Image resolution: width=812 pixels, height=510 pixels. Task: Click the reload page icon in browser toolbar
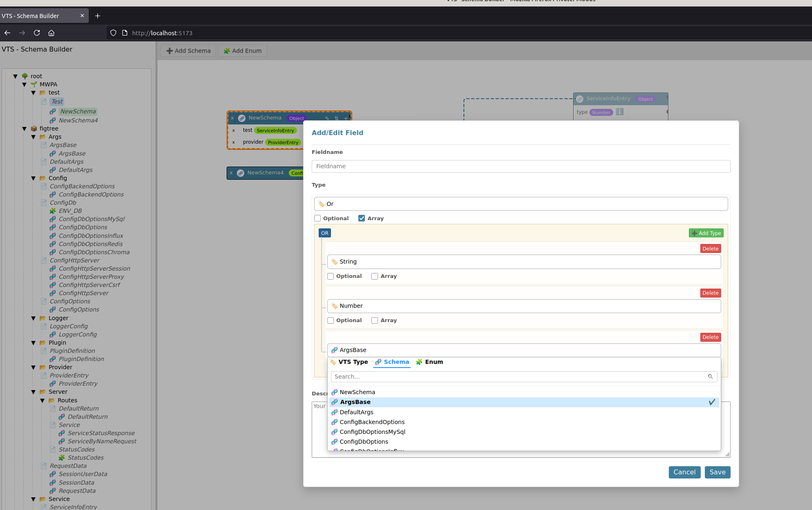coord(37,33)
